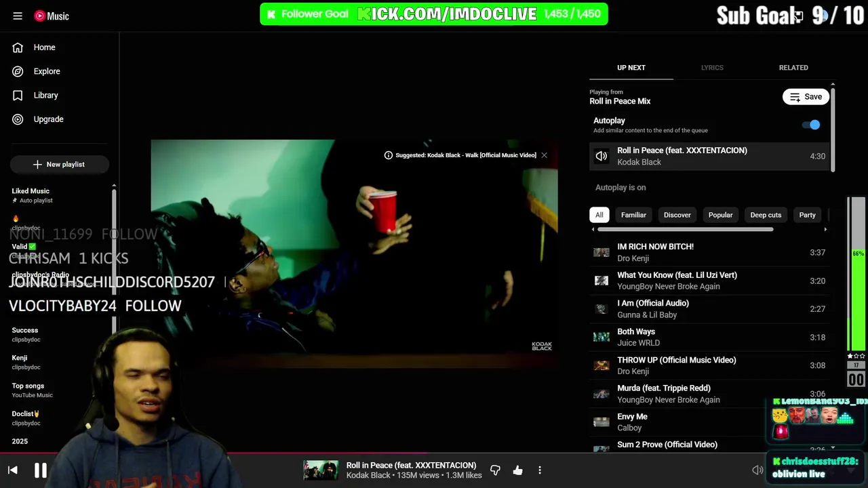Click the player bar album thumbnail
868x488 pixels.
click(321, 470)
